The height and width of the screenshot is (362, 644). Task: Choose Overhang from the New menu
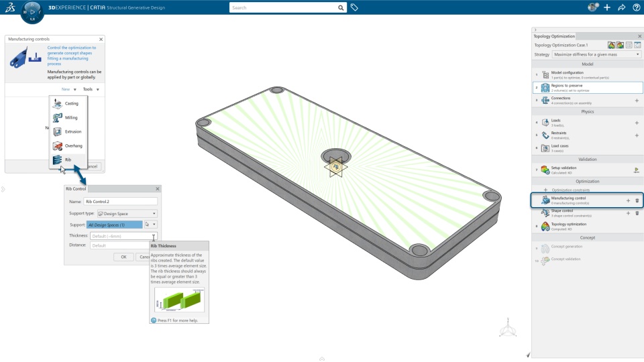pyautogui.click(x=68, y=145)
